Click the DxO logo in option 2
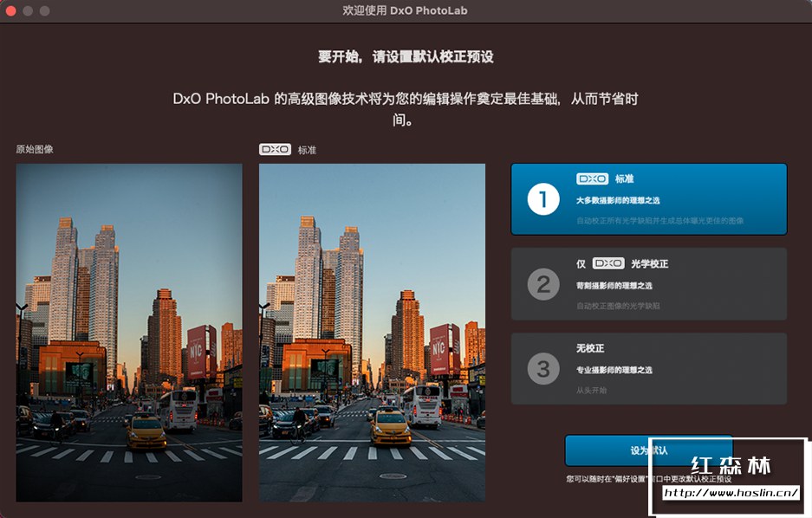The width and height of the screenshot is (812, 518). [x=608, y=263]
